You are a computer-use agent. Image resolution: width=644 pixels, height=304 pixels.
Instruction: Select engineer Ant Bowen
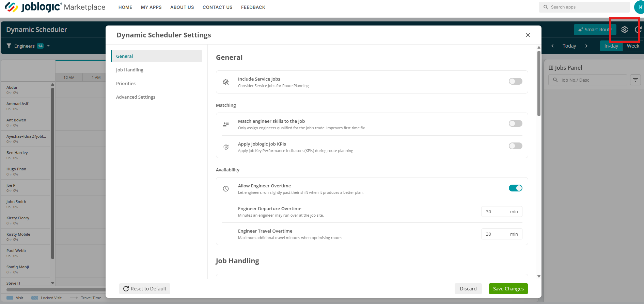(x=26, y=122)
